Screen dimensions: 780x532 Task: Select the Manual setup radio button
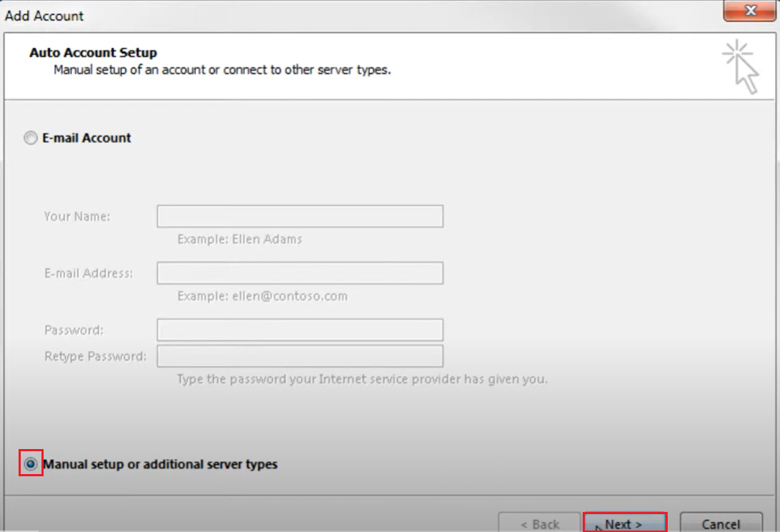[x=31, y=464]
